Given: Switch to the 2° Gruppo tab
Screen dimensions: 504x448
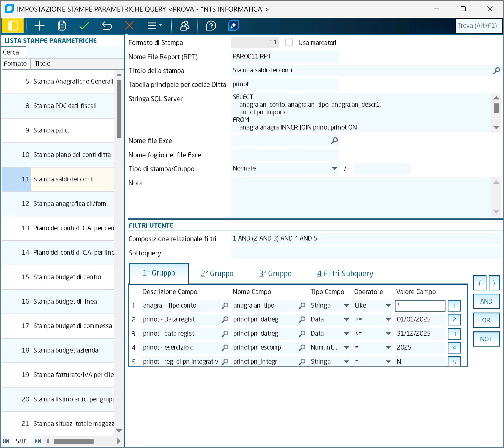Looking at the screenshot, I should (x=217, y=274).
